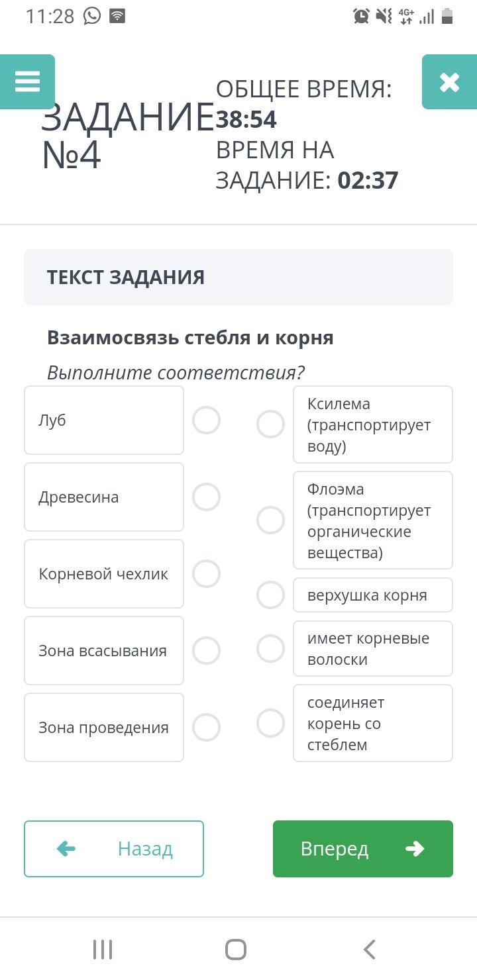The width and height of the screenshot is (477, 980).
Task: Select radio button next to Зона проведения
Action: click(x=206, y=728)
